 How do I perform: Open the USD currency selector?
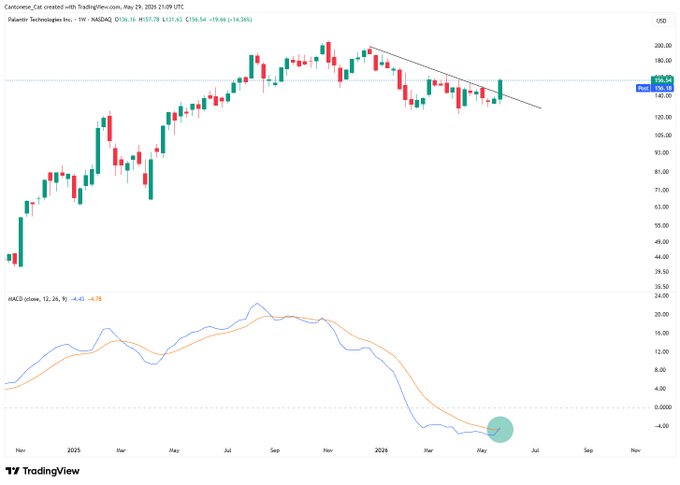coord(661,21)
